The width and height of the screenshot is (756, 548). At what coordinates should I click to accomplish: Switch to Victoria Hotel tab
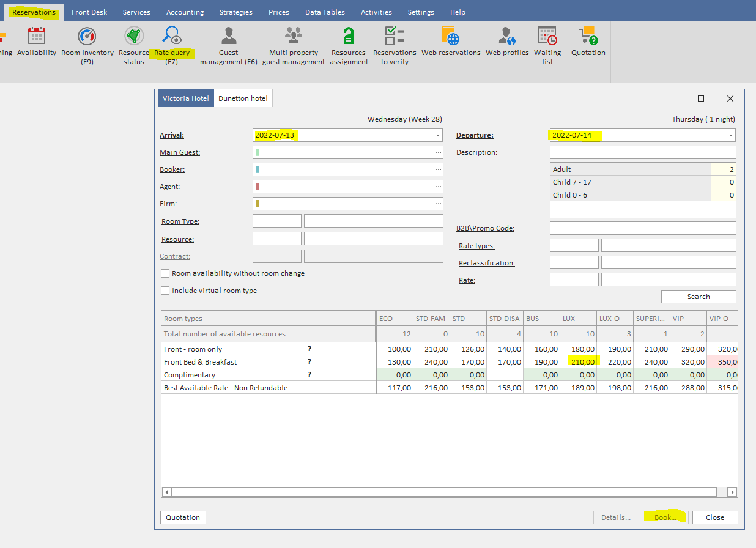(186, 98)
